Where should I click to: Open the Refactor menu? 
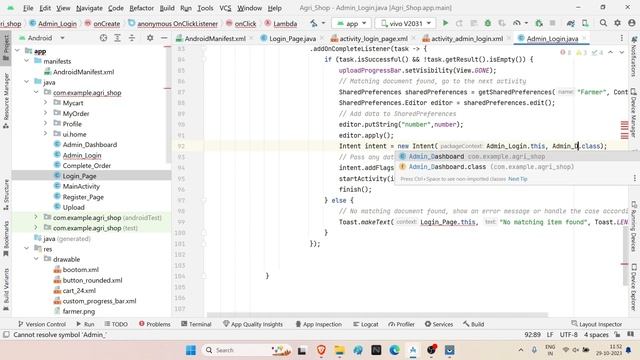click(x=141, y=8)
